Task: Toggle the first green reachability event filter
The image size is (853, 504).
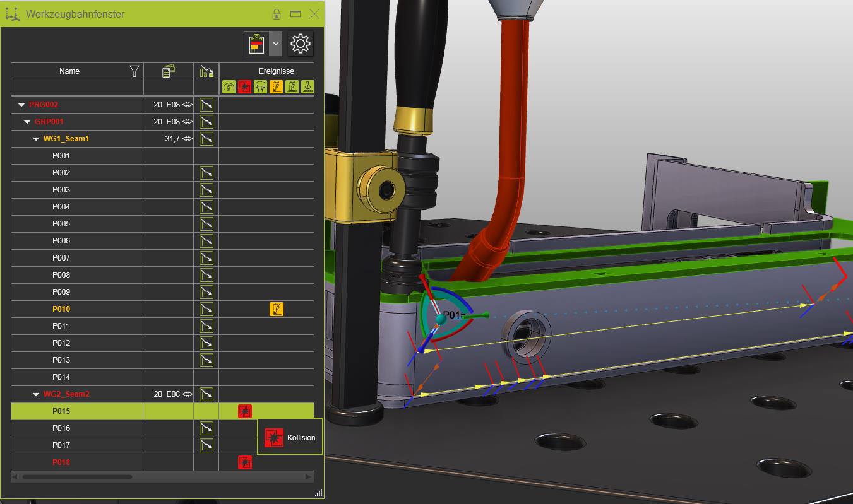Action: point(229,87)
